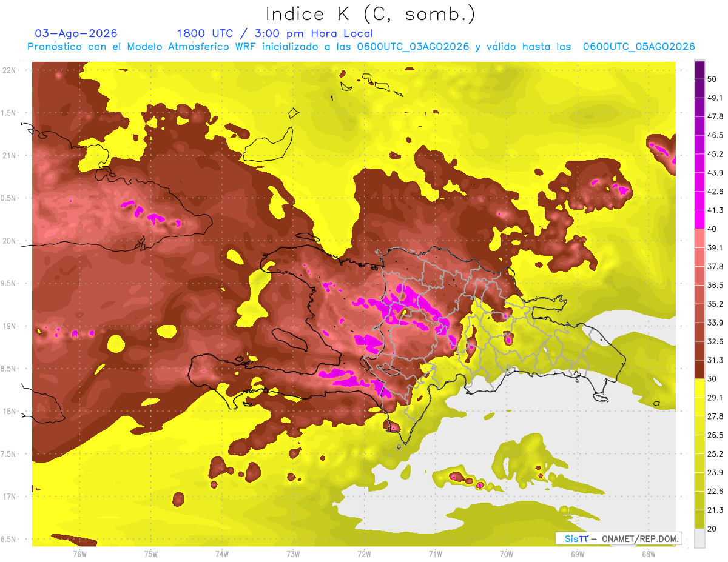
Task: Click the "72W" longitude label
Action: click(364, 554)
